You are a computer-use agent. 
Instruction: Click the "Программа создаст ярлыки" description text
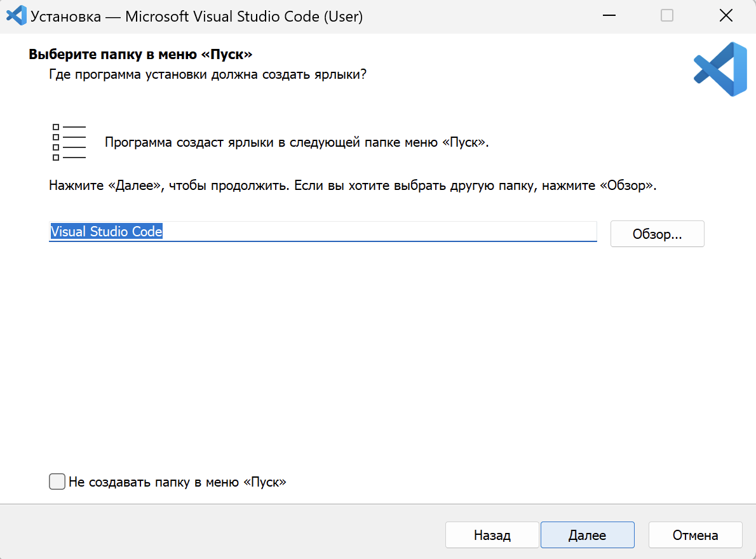297,142
